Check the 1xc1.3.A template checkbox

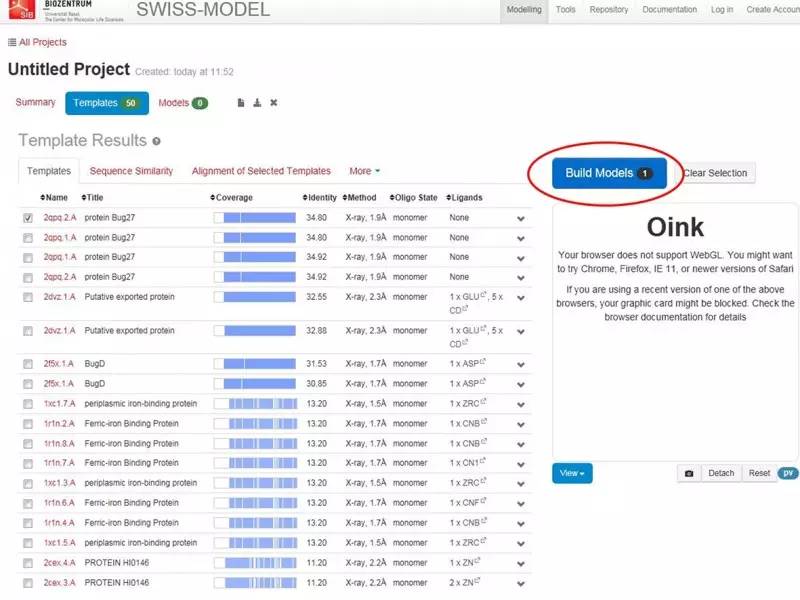point(28,484)
